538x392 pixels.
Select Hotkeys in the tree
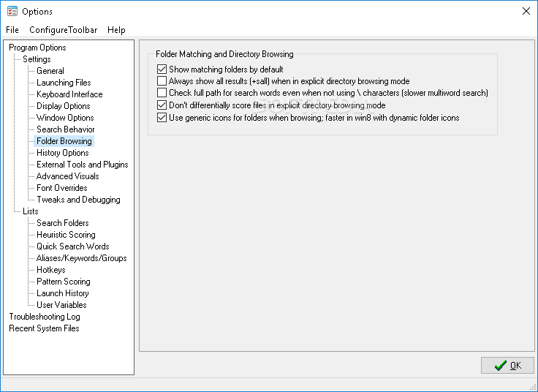tap(51, 269)
